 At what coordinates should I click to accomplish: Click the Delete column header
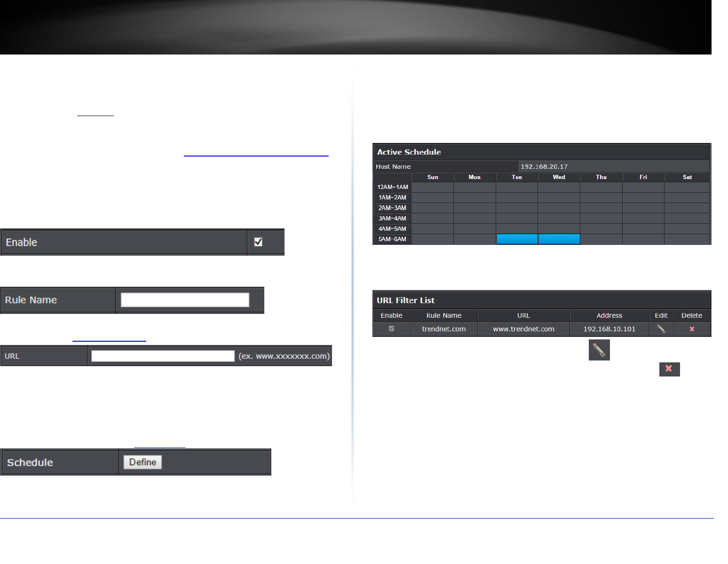coord(692,315)
